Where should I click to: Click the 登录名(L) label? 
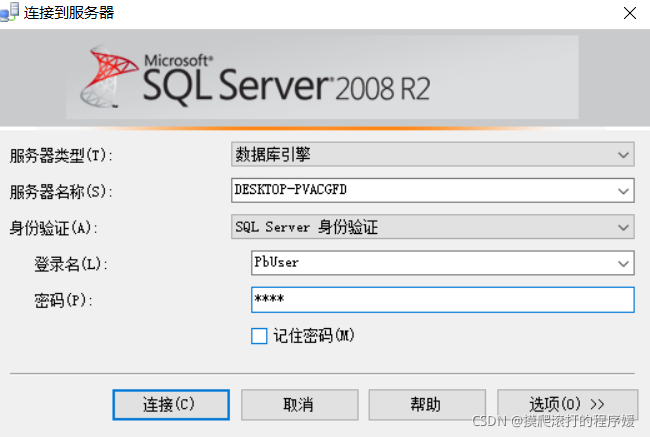click(x=71, y=264)
